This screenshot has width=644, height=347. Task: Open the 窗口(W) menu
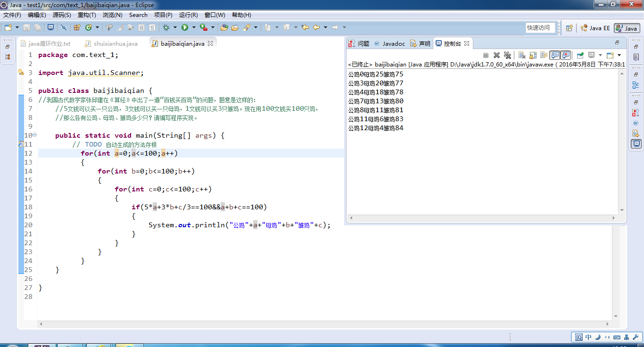tap(215, 15)
